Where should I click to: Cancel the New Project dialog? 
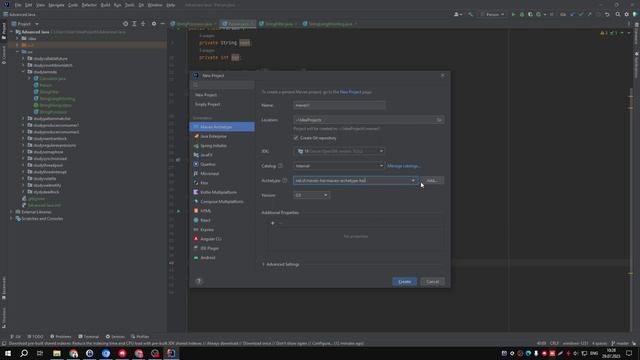coord(432,282)
